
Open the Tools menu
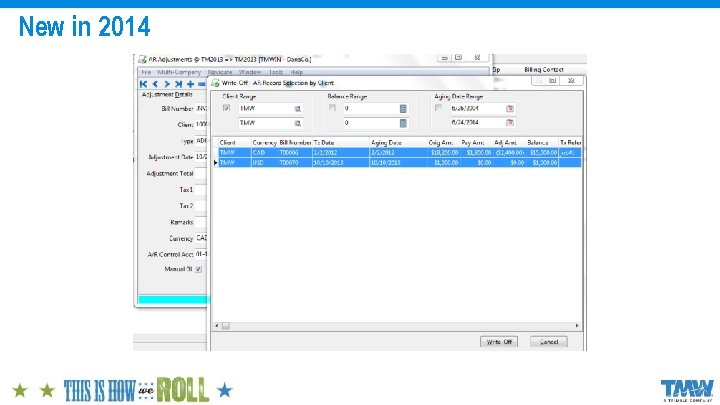(276, 72)
